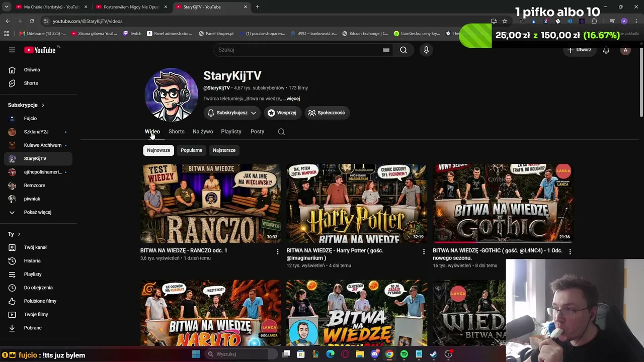The height and width of the screenshot is (362, 644).
Task: Open Shorts in the sidebar
Action: (x=38, y=83)
